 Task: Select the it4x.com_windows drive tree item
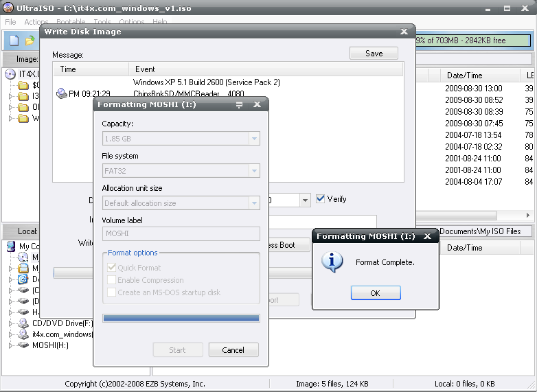62,334
